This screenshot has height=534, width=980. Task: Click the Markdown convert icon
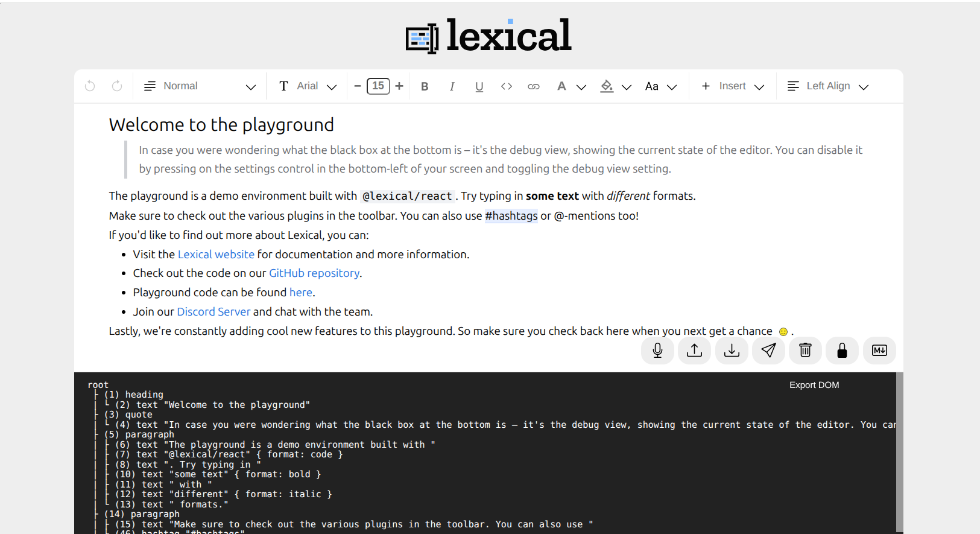[x=879, y=351]
